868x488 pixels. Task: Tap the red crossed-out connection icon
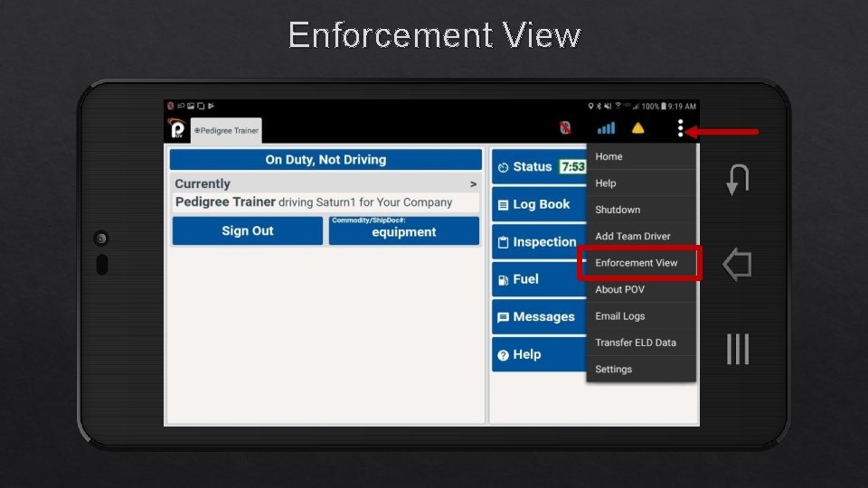(565, 128)
